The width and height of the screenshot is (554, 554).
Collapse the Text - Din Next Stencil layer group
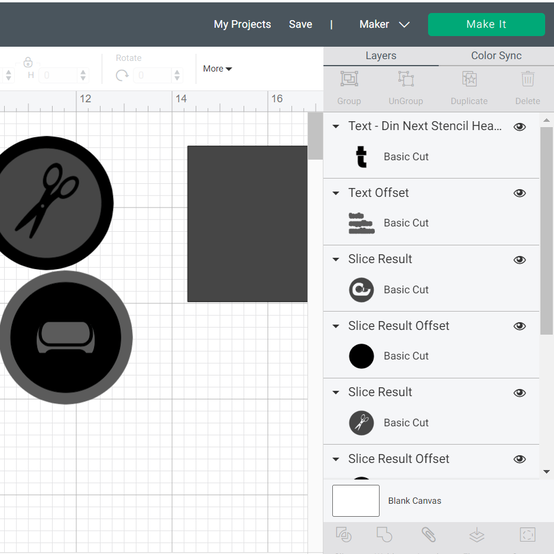336,126
